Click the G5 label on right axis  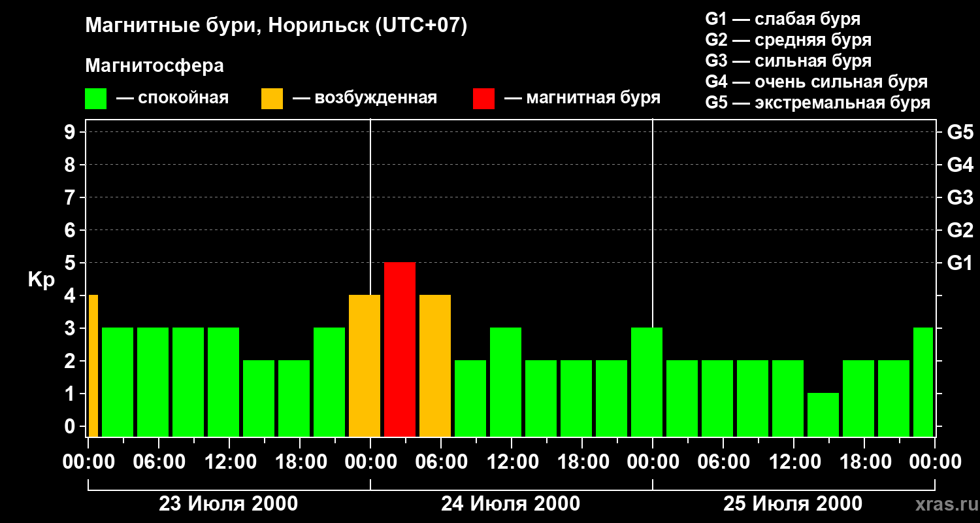coord(960,132)
